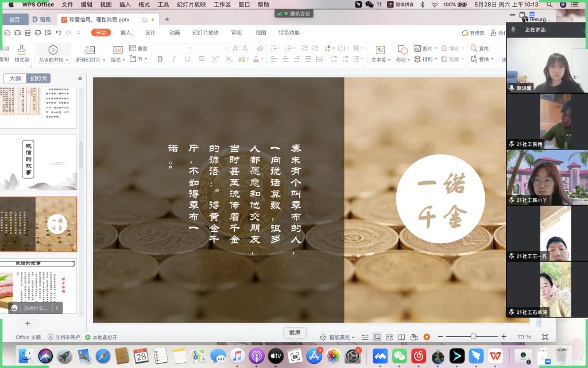The width and height of the screenshot is (588, 368).
Task: Toggle bold formatting button
Action: pos(160,59)
